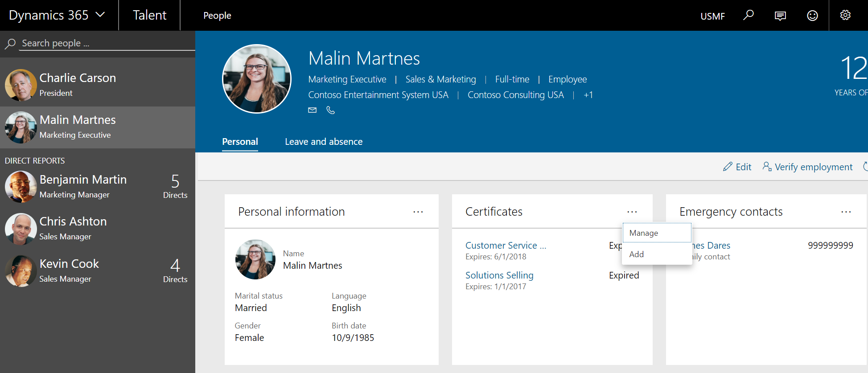
Task: Open Customer Service certificate link
Action: click(x=506, y=246)
